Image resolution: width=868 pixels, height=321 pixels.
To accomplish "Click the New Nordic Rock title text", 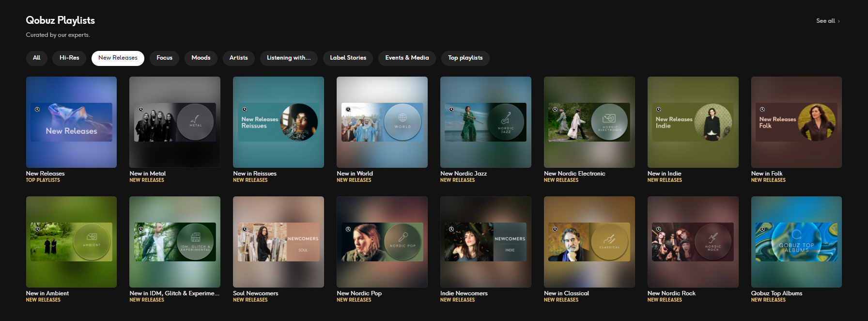I will 671,293.
